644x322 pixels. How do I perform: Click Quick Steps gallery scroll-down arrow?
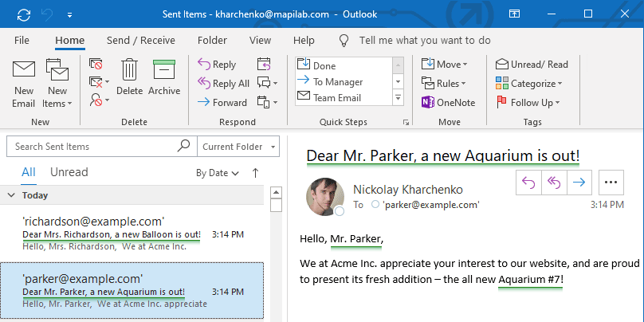click(398, 82)
